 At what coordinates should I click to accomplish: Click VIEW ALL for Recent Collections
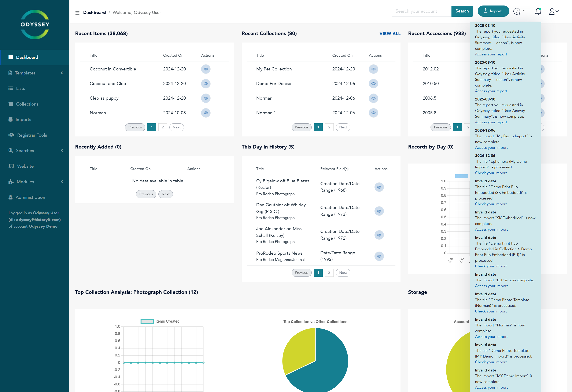(x=390, y=33)
